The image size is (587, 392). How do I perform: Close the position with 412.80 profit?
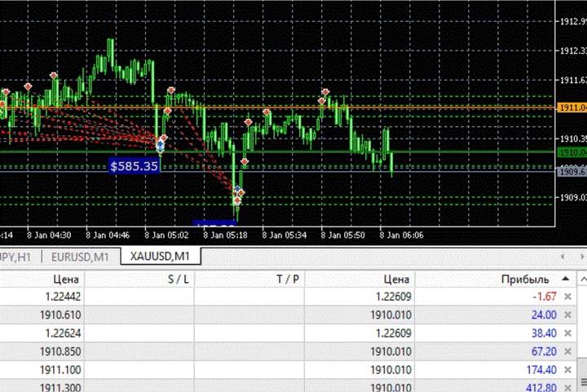(567, 387)
